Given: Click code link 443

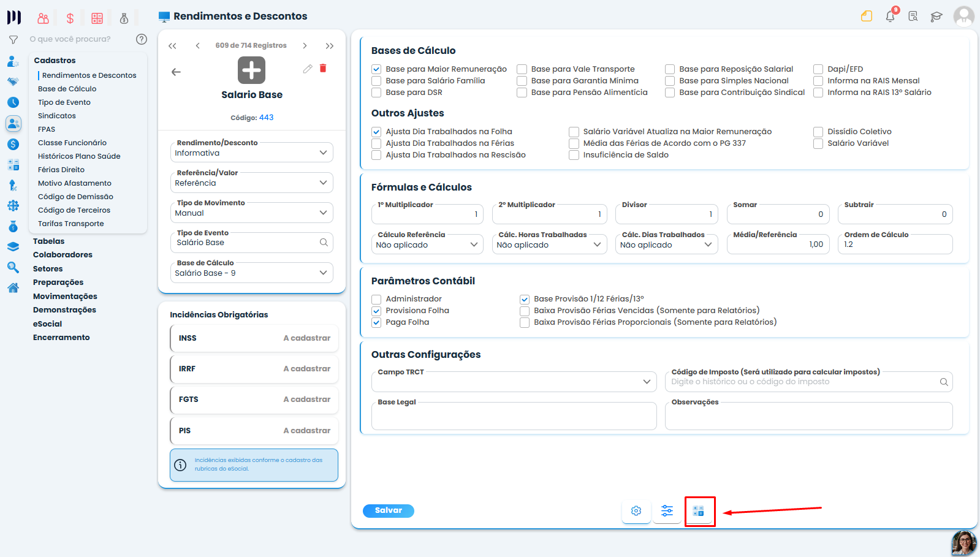Looking at the screenshot, I should click(x=267, y=118).
